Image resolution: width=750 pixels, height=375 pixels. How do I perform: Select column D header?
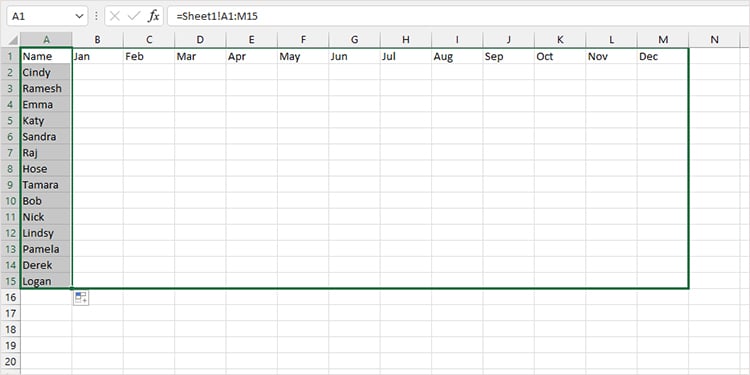[x=200, y=40]
